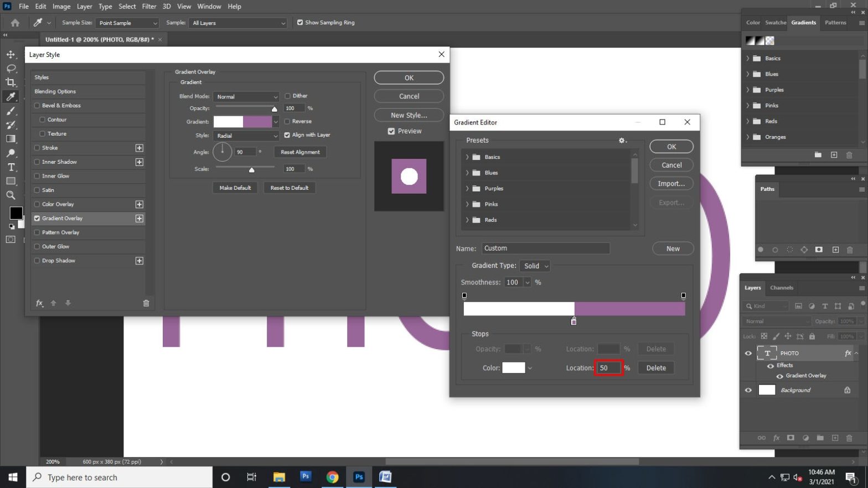Open Google Chrome from the taskbar
This screenshot has height=488, width=868.
click(x=332, y=477)
